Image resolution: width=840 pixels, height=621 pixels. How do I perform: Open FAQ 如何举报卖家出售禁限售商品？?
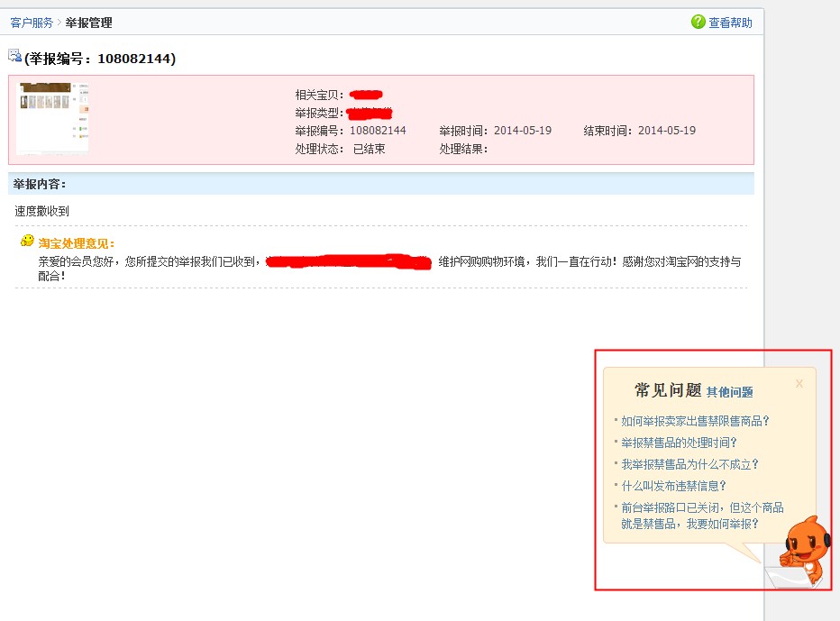tap(695, 421)
